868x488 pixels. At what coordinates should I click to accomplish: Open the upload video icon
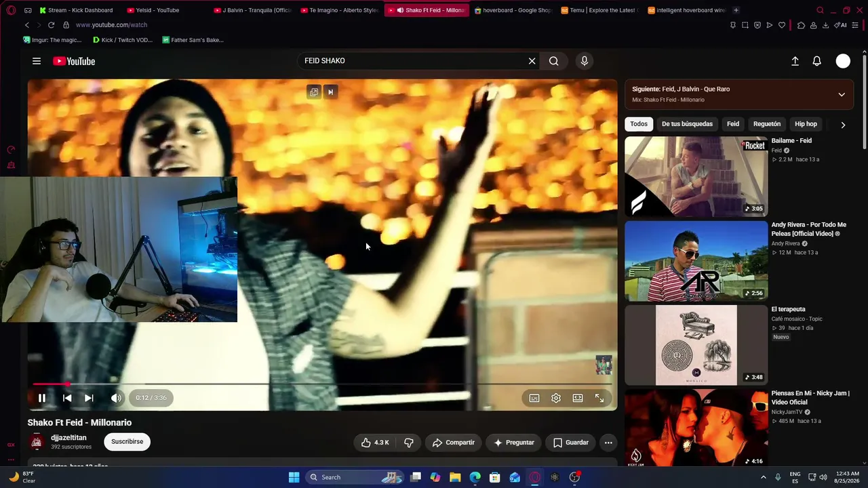(795, 61)
